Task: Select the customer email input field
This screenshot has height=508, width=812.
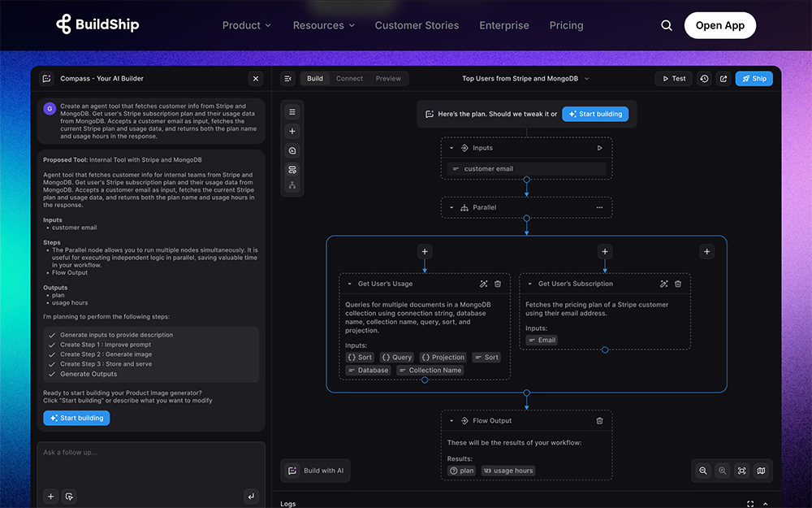Action: click(x=526, y=168)
